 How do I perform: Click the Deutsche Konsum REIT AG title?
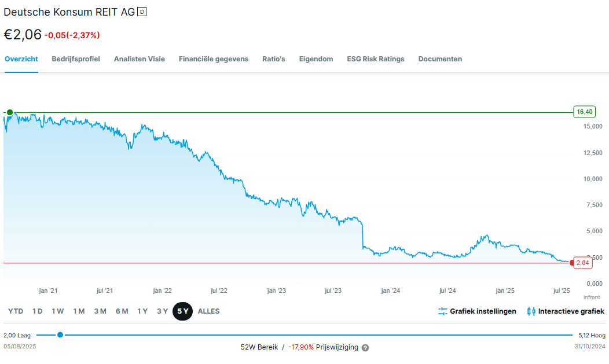point(69,12)
